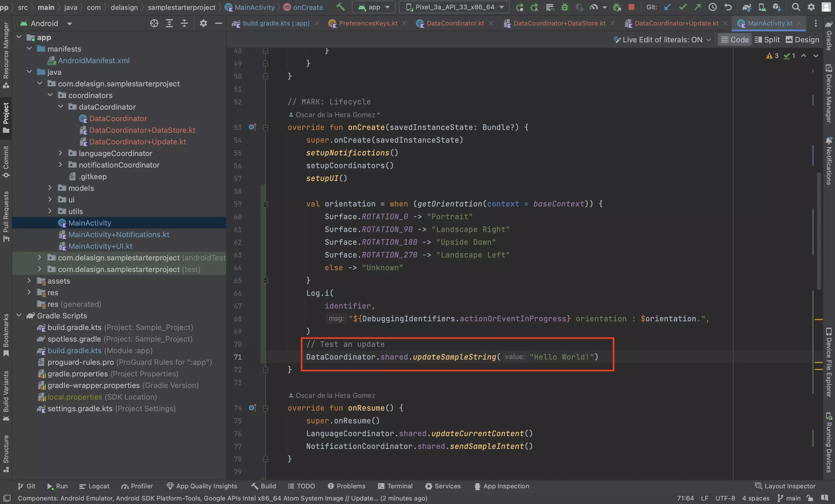The image size is (835, 504).
Task: Open Device Manager from top toolbar icon
Action: (762, 7)
